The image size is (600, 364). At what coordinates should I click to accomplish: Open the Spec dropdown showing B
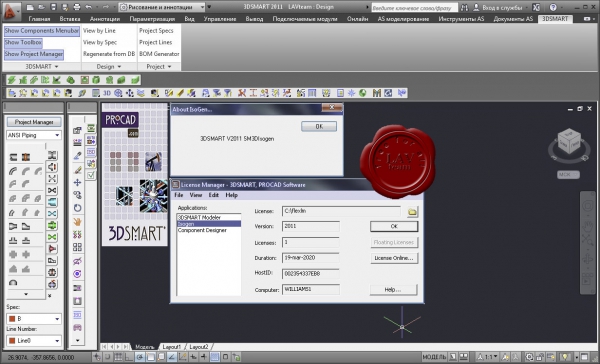pyautogui.click(x=34, y=318)
